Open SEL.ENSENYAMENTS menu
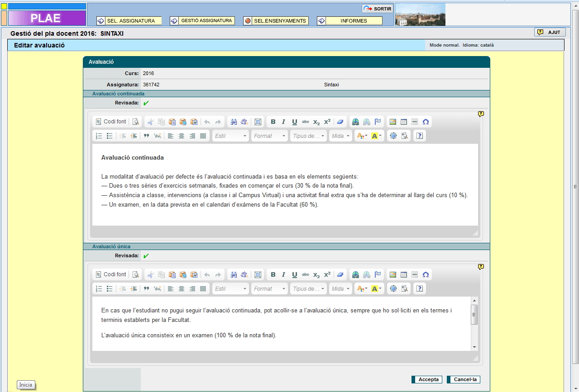 tap(276, 21)
